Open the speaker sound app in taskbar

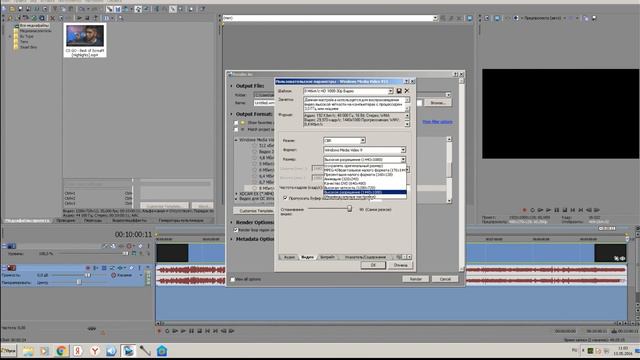pyautogui.click(x=111, y=351)
